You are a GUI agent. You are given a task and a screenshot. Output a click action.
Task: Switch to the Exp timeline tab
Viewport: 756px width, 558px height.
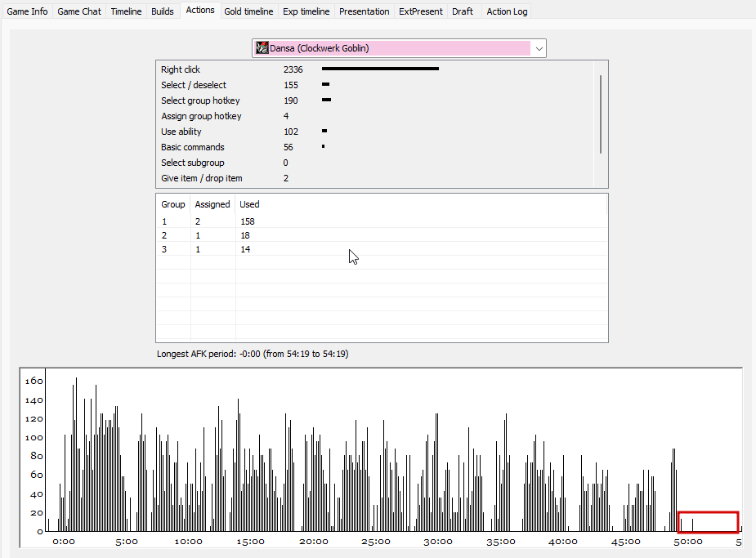[x=306, y=11]
